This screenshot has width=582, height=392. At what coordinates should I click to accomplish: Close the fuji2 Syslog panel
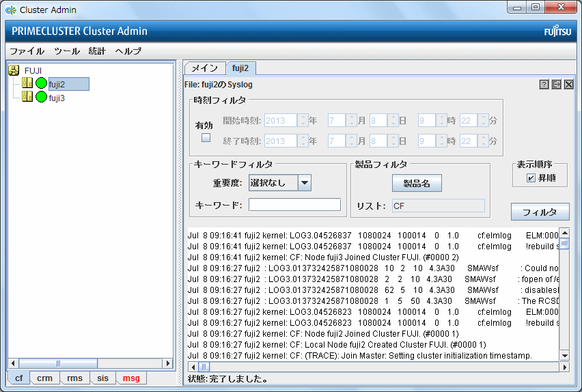(568, 85)
